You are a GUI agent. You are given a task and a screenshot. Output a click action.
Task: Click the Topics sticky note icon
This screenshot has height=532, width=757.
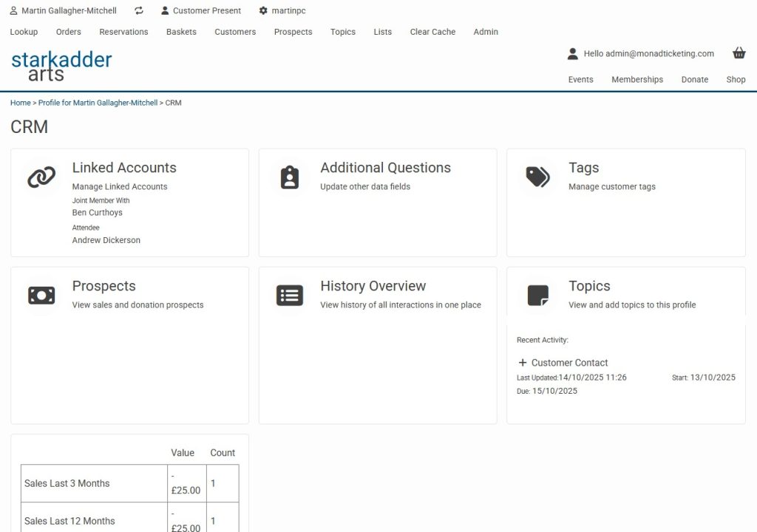point(537,296)
